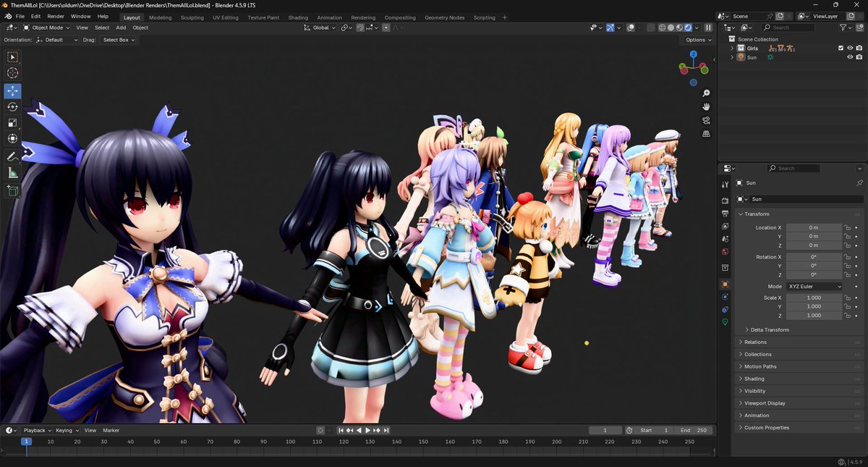Open the Output properties tab
The height and width of the screenshot is (467, 868).
pos(725,214)
